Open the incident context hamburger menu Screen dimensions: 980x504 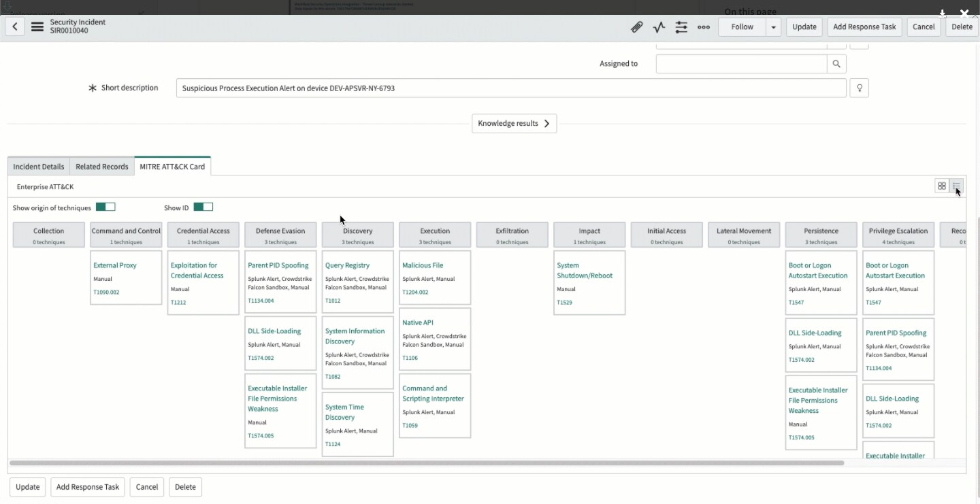pos(36,27)
